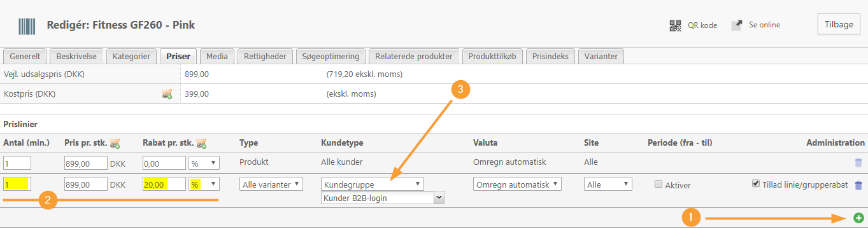Click the QR kode icon
Image resolution: width=868 pixels, height=229 pixels.
(x=675, y=25)
